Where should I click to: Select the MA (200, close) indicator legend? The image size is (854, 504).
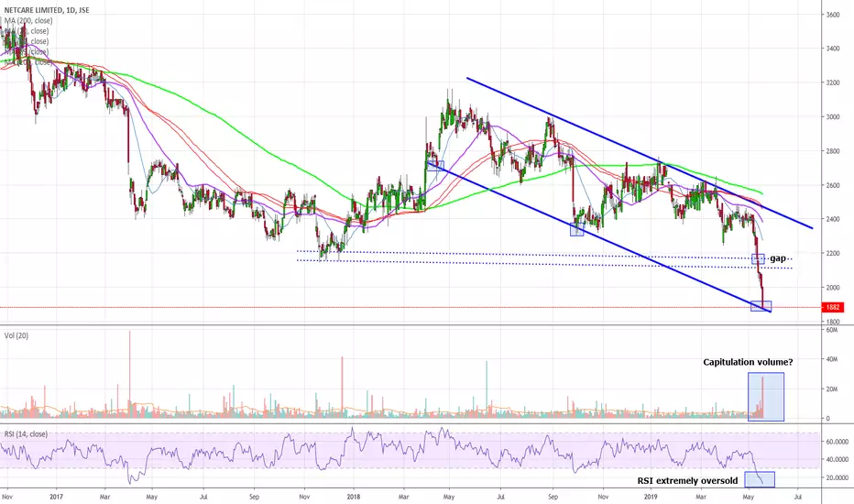click(28, 21)
